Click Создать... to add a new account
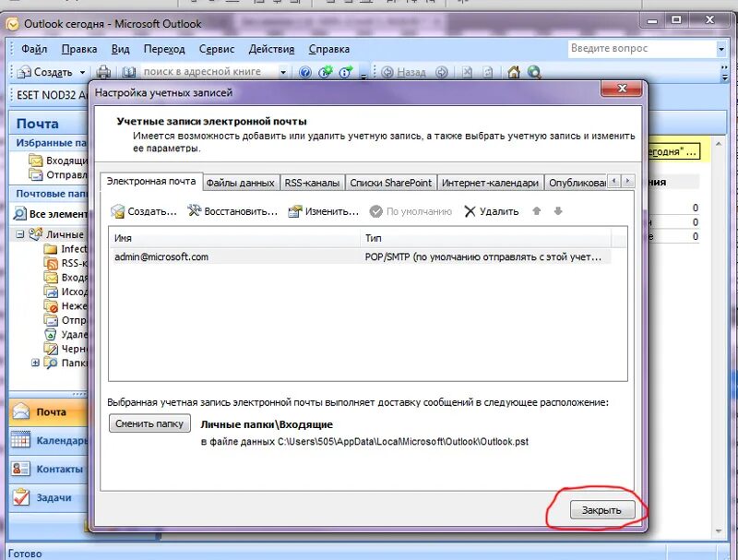 click(x=144, y=212)
